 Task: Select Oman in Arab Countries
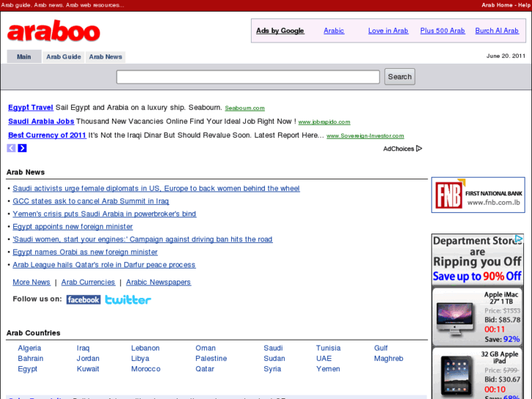click(x=206, y=348)
